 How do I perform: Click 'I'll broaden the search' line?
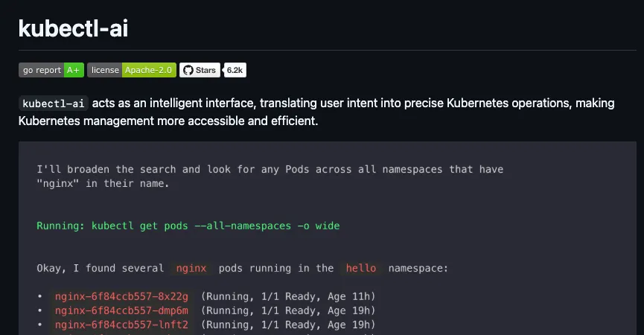click(270, 169)
